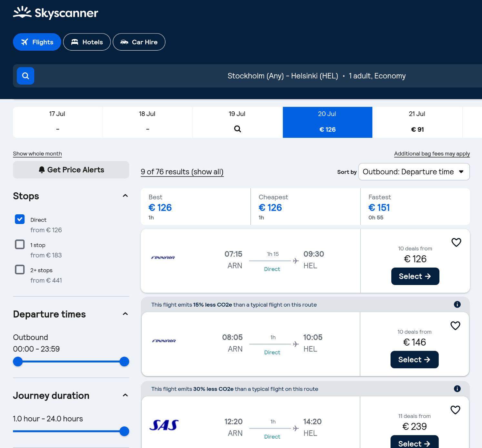The width and height of the screenshot is (482, 448).
Task: Open Show whole month link
Action: coord(37,154)
